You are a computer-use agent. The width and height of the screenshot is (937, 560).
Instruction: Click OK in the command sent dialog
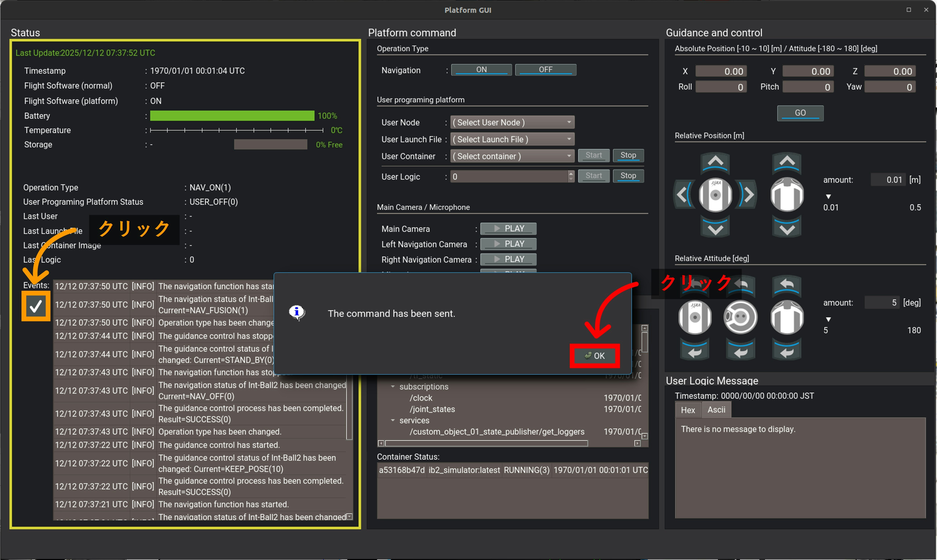[x=595, y=355]
